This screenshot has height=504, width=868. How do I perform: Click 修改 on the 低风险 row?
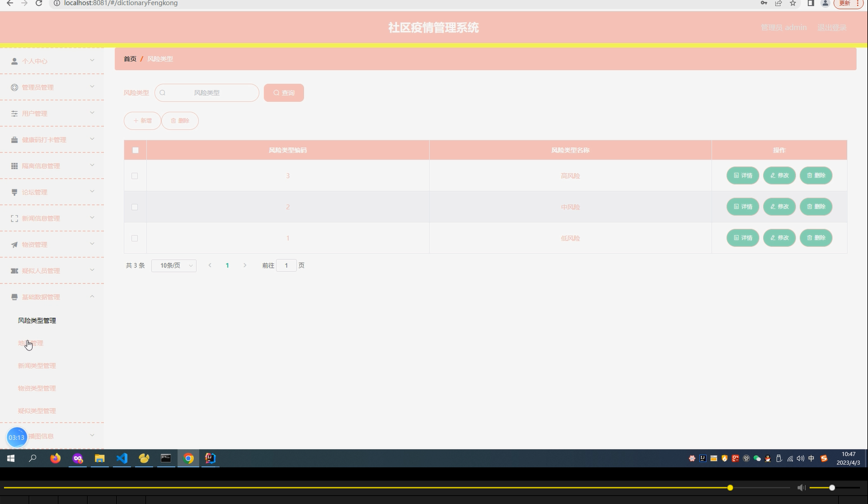pos(779,238)
